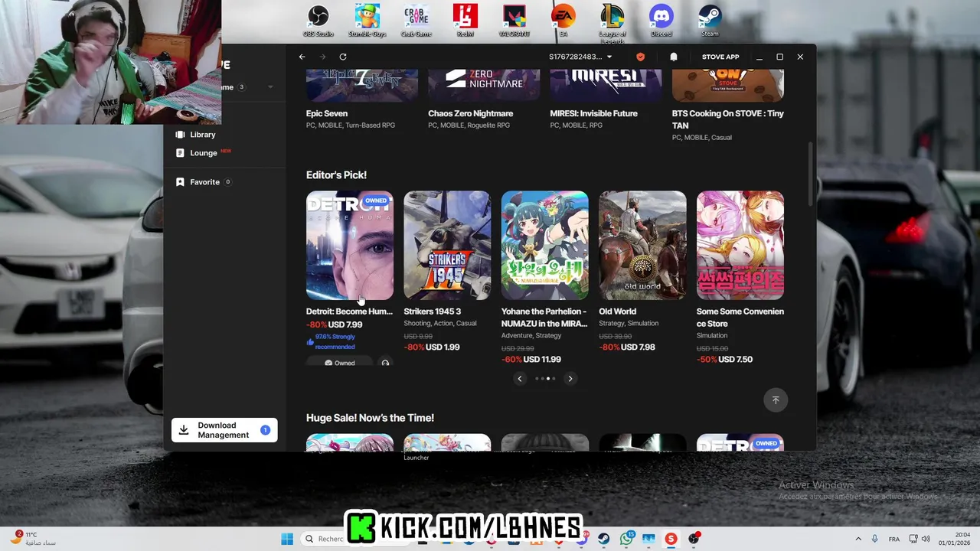This screenshot has height=551, width=980.
Task: Open the notifications bell
Action: click(674, 57)
